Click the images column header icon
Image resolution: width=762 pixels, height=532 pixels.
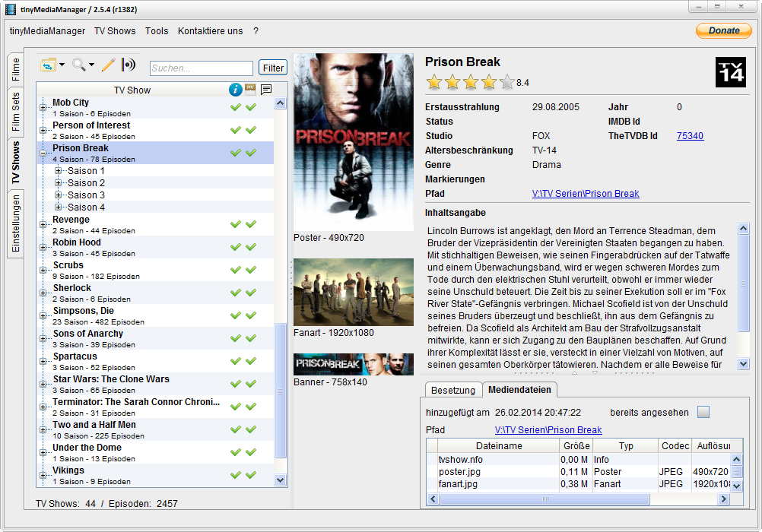[250, 88]
